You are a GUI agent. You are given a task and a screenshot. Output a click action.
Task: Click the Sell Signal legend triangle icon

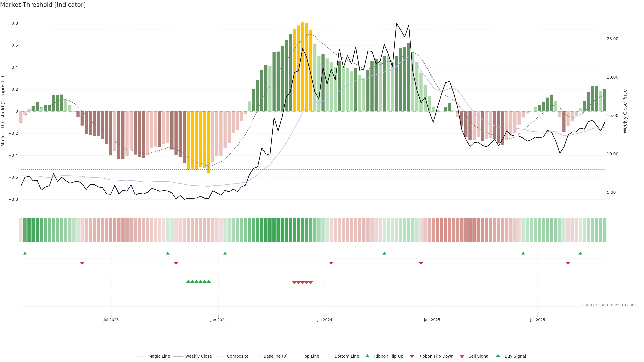(462, 356)
